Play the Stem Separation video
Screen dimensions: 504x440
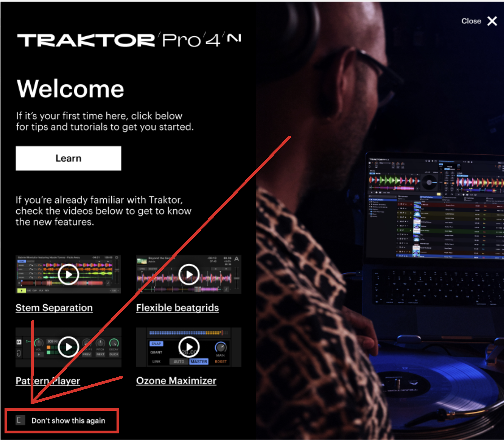[69, 275]
